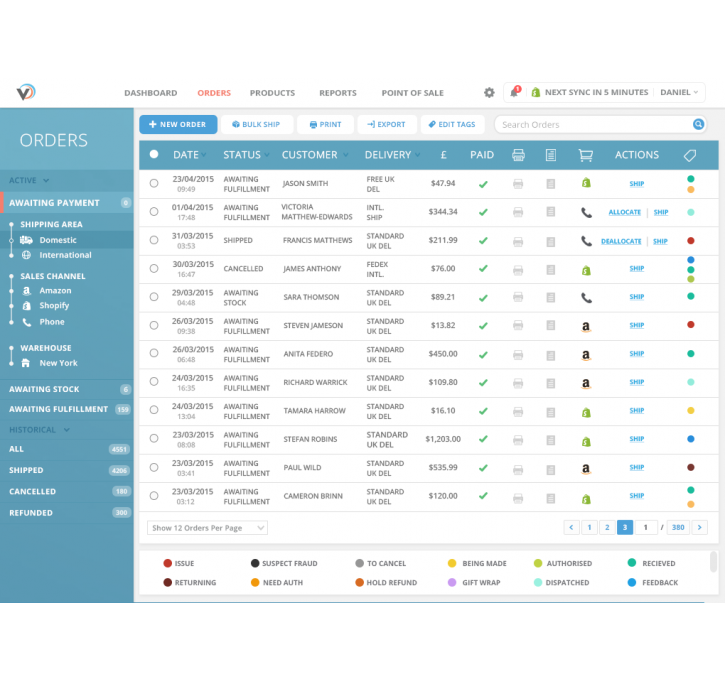
Task: Toggle the select-all orders radio
Action: click(x=154, y=154)
